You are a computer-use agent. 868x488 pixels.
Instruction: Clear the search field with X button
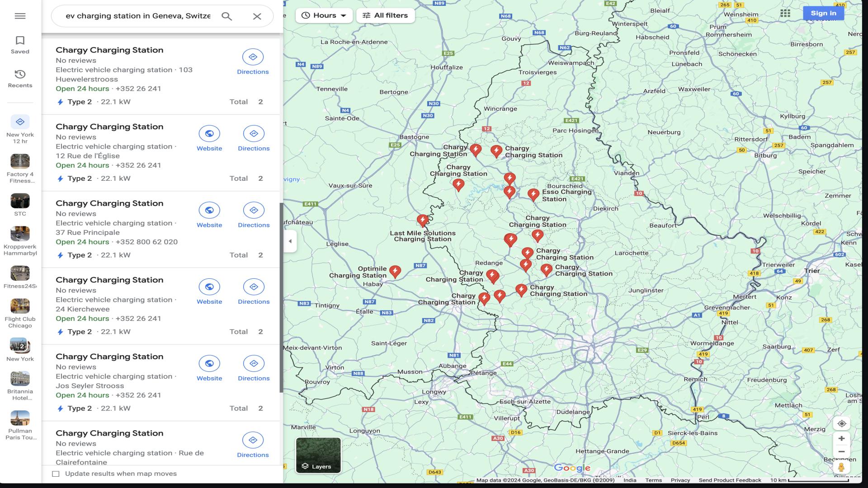click(x=257, y=16)
